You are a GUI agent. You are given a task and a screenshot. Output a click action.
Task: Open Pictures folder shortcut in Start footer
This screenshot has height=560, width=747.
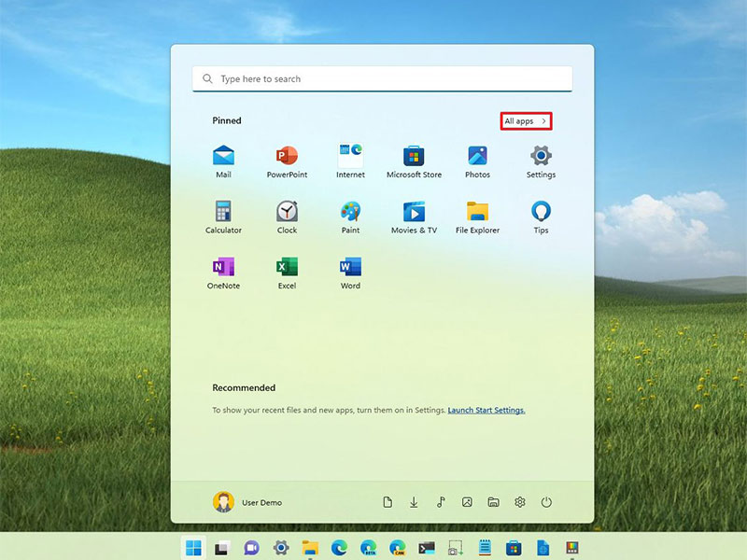tap(467, 502)
